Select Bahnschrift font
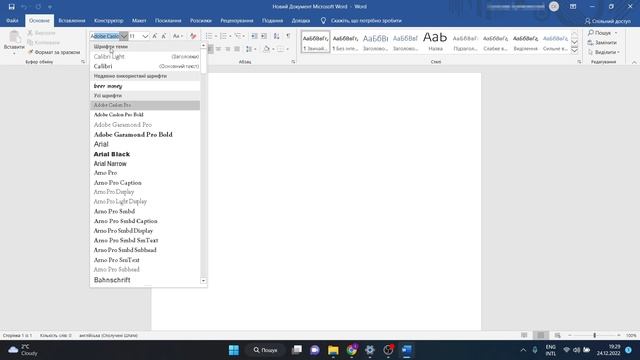 click(145, 280)
